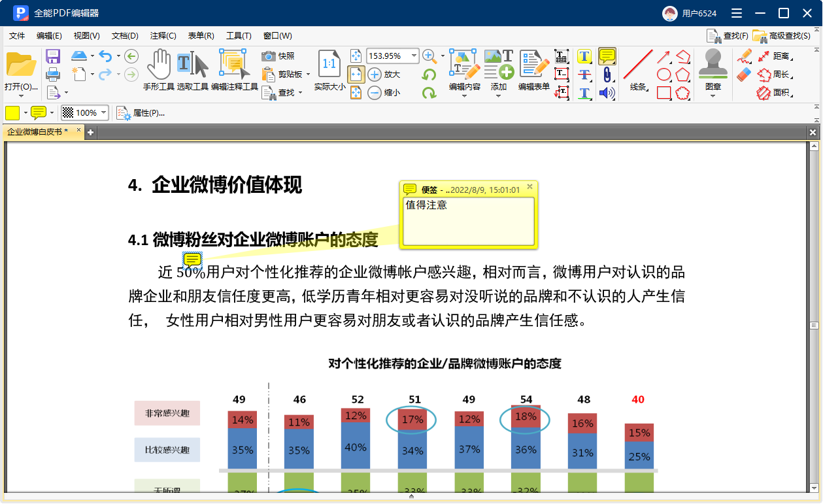
Task: Click the 属性(P)... properties button
Action: click(x=141, y=113)
